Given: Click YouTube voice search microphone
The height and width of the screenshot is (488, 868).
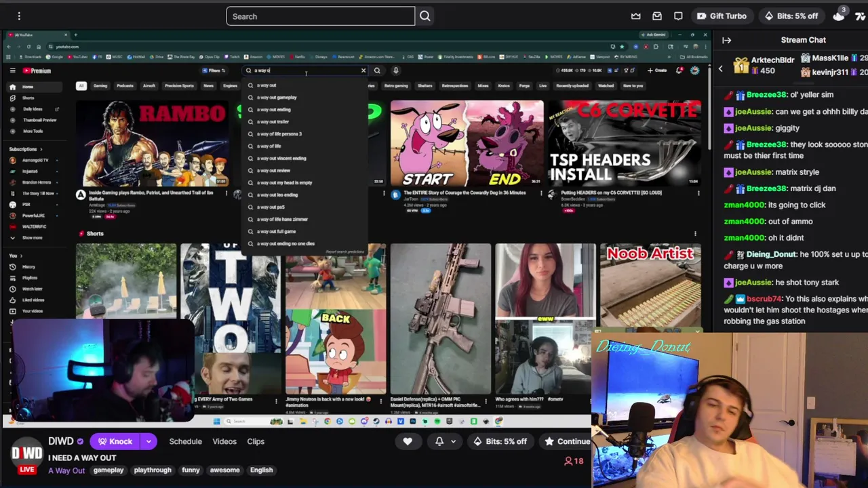Looking at the screenshot, I should pyautogui.click(x=395, y=70).
